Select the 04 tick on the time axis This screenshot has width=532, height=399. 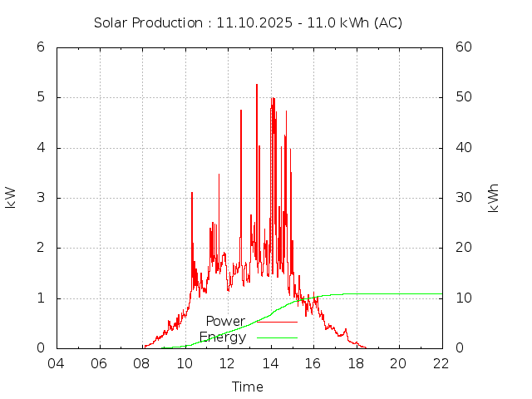click(x=57, y=363)
